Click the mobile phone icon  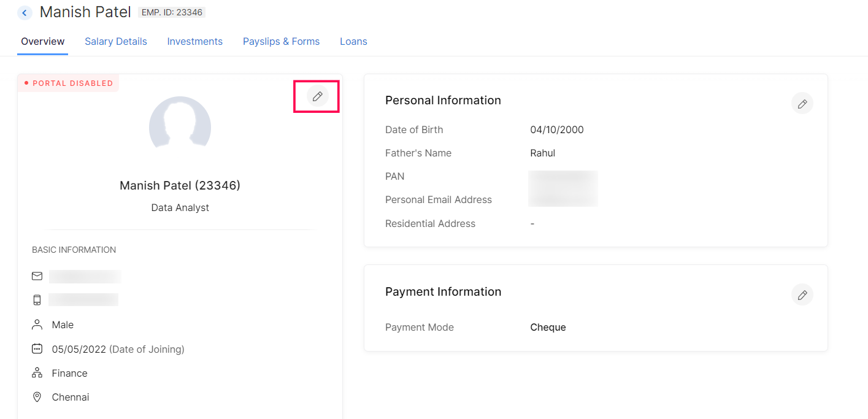pyautogui.click(x=37, y=300)
